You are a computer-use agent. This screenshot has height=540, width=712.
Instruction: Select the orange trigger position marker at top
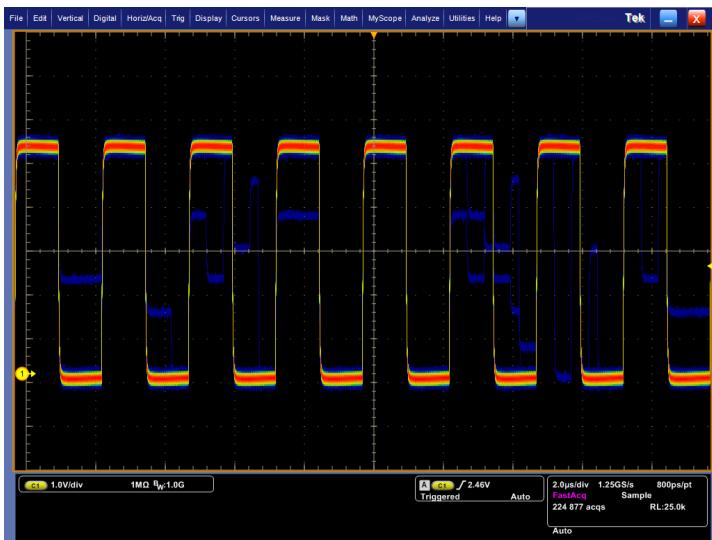pyautogui.click(x=374, y=35)
